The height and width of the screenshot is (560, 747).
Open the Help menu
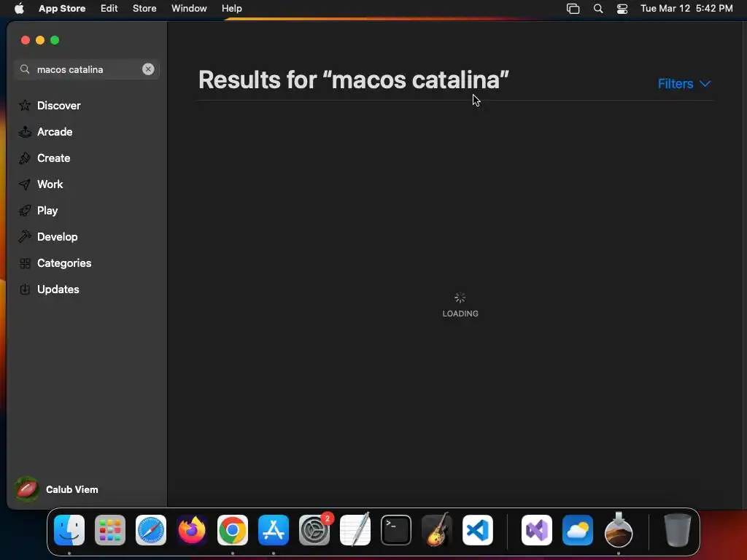pyautogui.click(x=231, y=8)
